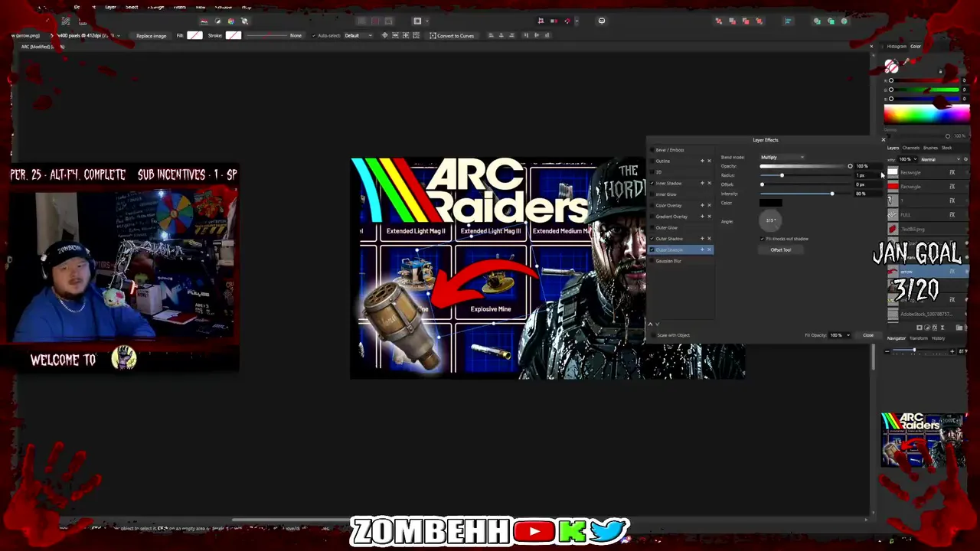This screenshot has height=551, width=980.
Task: Switch to the Transform panel tab
Action: pyautogui.click(x=919, y=338)
